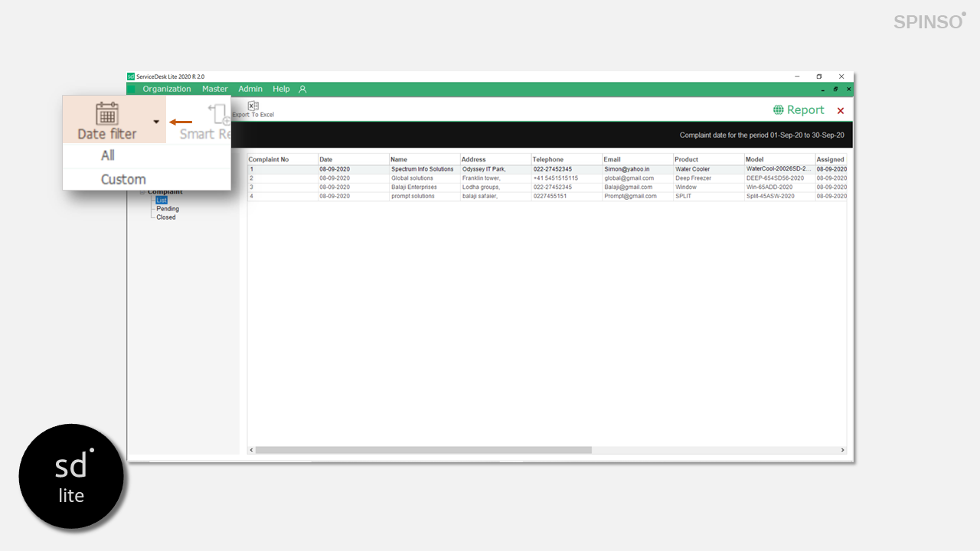Viewport: 980px width, 551px height.
Task: Choose Custom in the date filter menu
Action: 123,179
